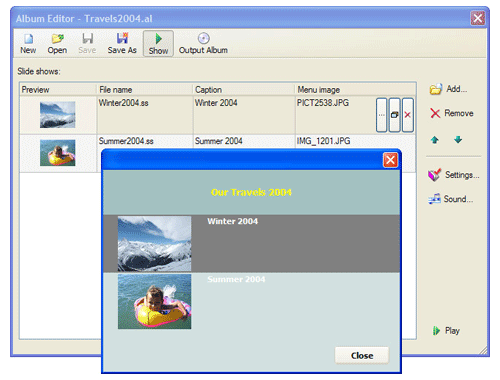Click the PICT2538.JPG menu image cell

coord(335,115)
